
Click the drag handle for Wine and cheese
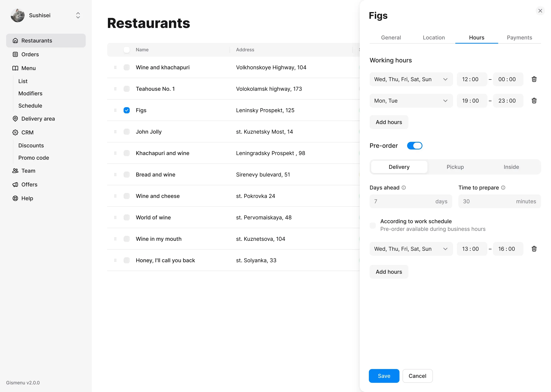pos(115,196)
